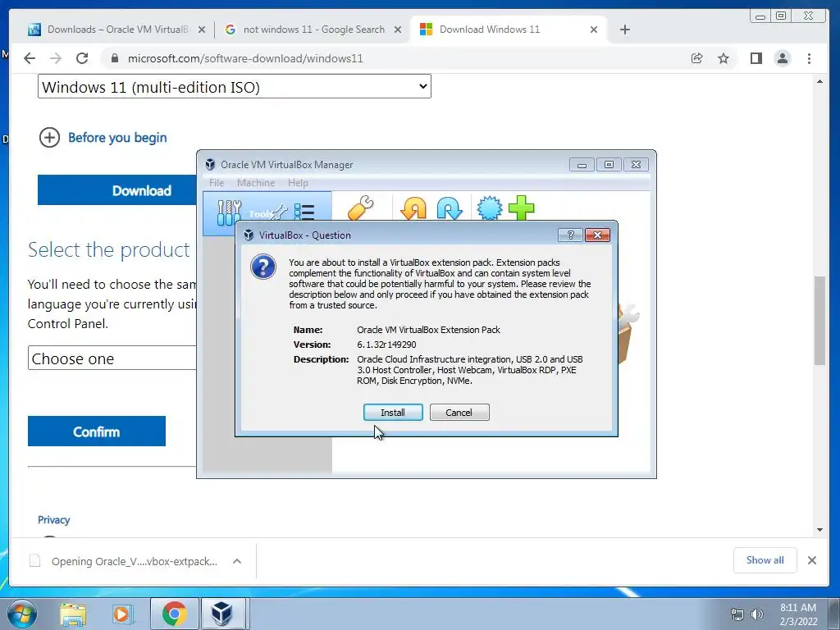This screenshot has height=630, width=840.
Task: Click the blue Confirm button
Action: pos(97,431)
